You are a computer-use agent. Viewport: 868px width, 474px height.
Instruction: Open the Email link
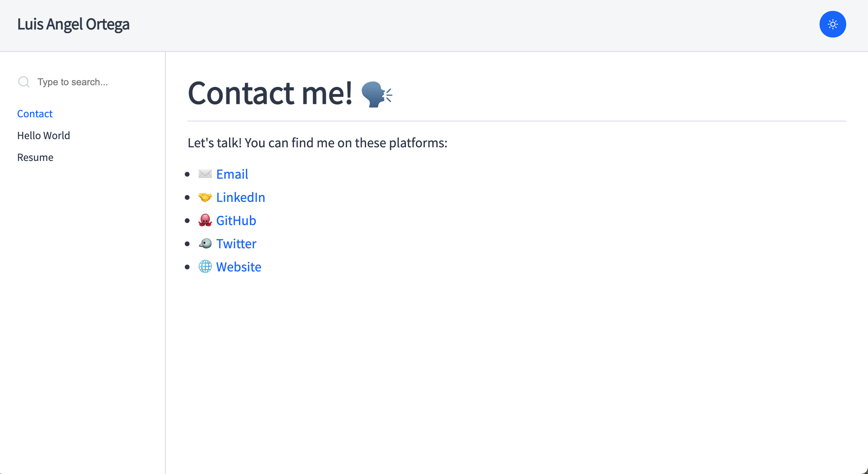(x=231, y=174)
